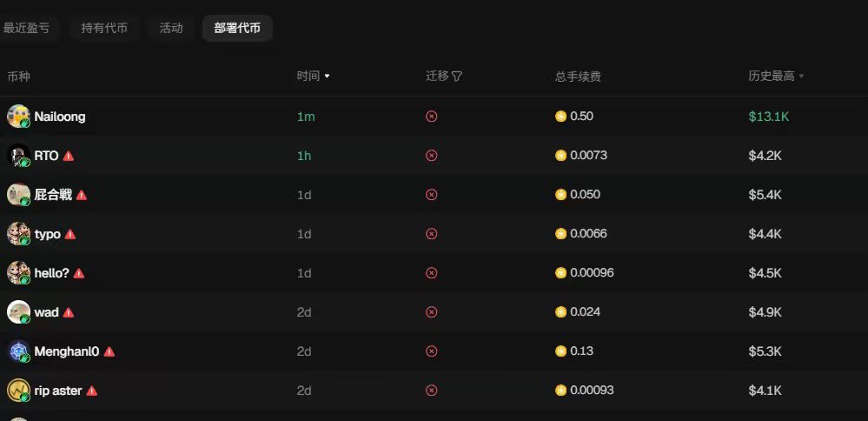Open the hello? token link
The width and height of the screenshot is (868, 421).
pos(51,273)
